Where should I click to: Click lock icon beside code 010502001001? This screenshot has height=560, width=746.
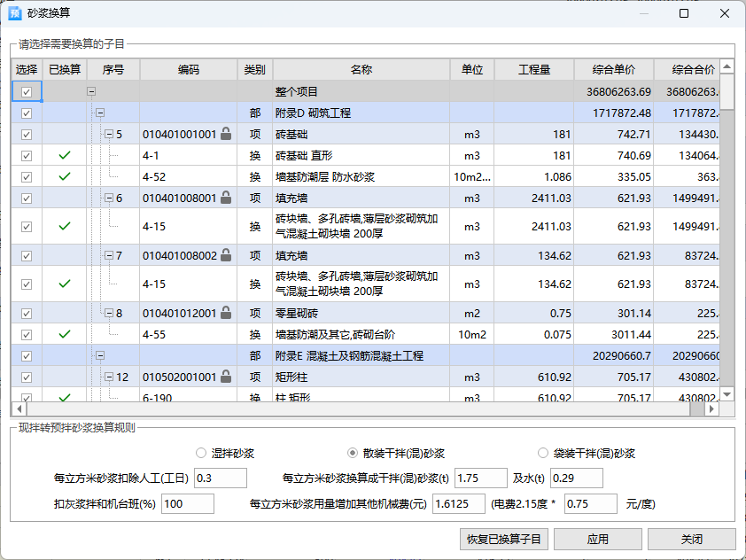pos(226,377)
